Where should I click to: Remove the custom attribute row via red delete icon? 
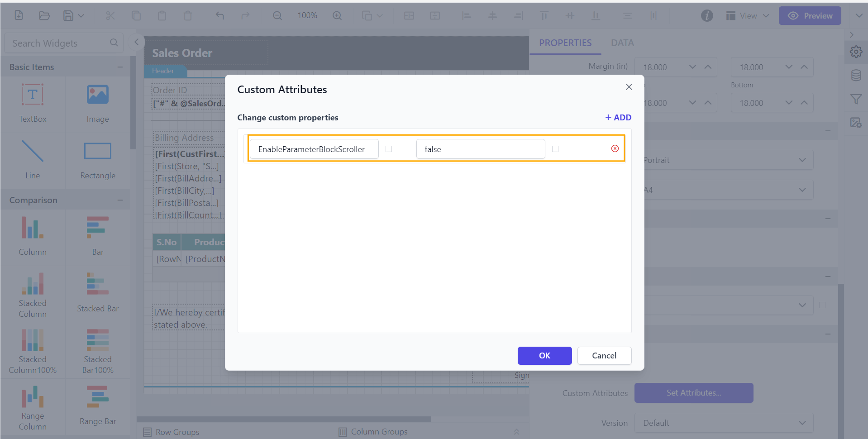point(615,148)
